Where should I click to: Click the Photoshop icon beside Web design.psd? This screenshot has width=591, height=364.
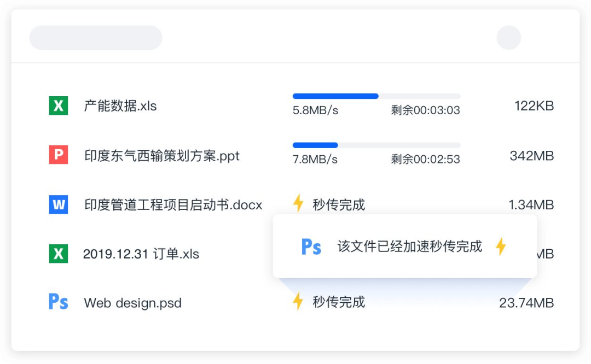click(58, 302)
